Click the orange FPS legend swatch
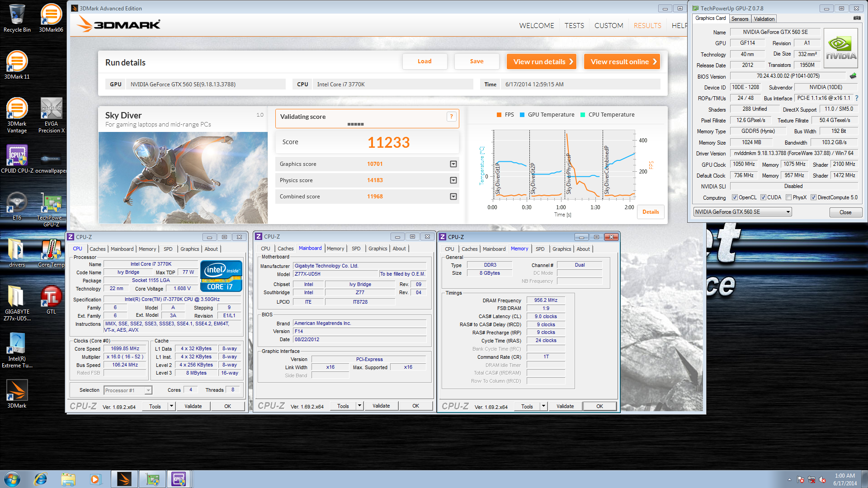Screen dimensions: 868x488 (x=499, y=115)
